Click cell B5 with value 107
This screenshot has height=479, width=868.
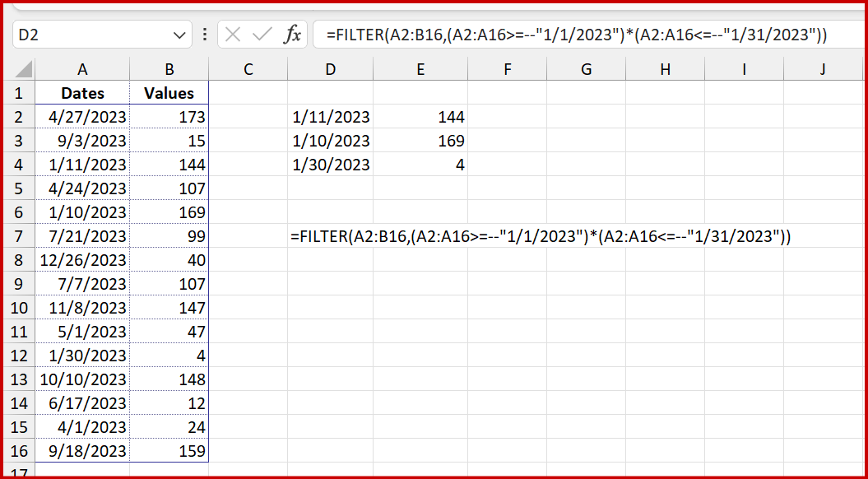coord(169,188)
